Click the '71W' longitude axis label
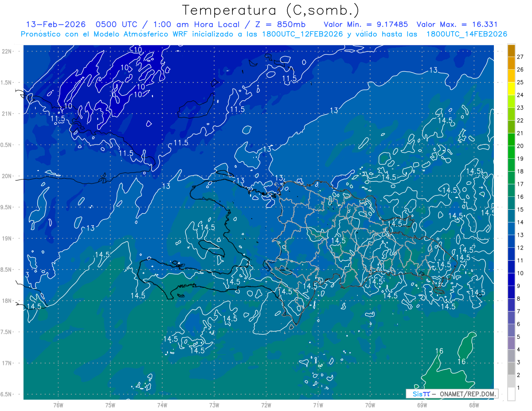The image size is (532, 411). click(318, 405)
